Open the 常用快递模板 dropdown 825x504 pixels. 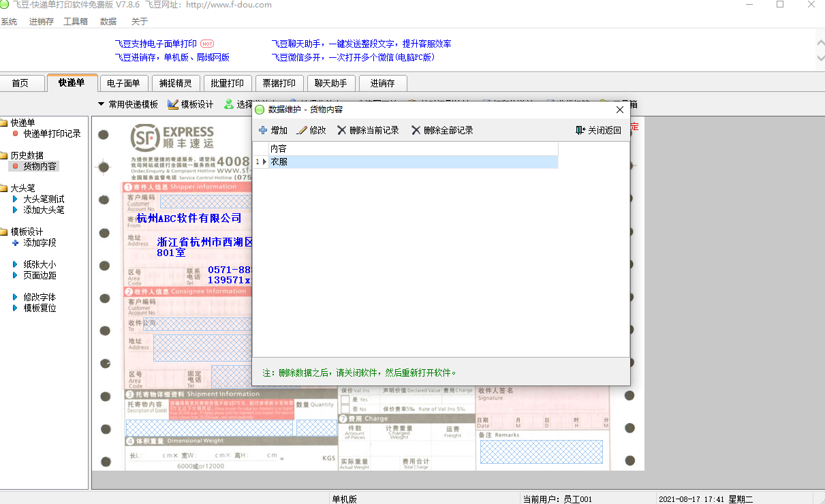pyautogui.click(x=128, y=104)
